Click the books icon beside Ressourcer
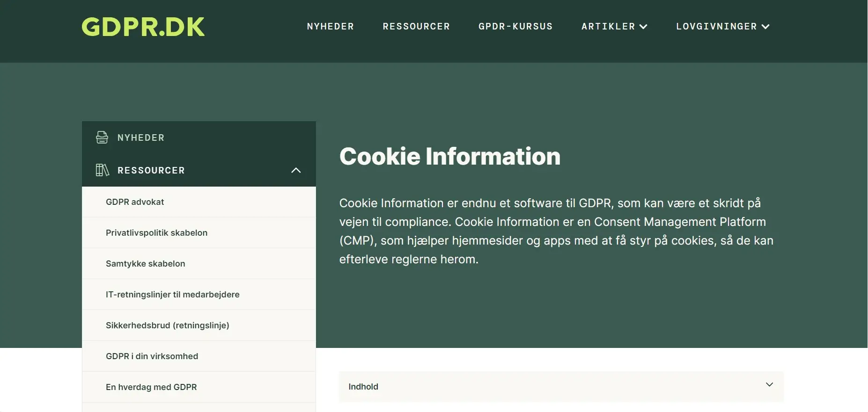This screenshot has width=868, height=412. pyautogui.click(x=102, y=170)
